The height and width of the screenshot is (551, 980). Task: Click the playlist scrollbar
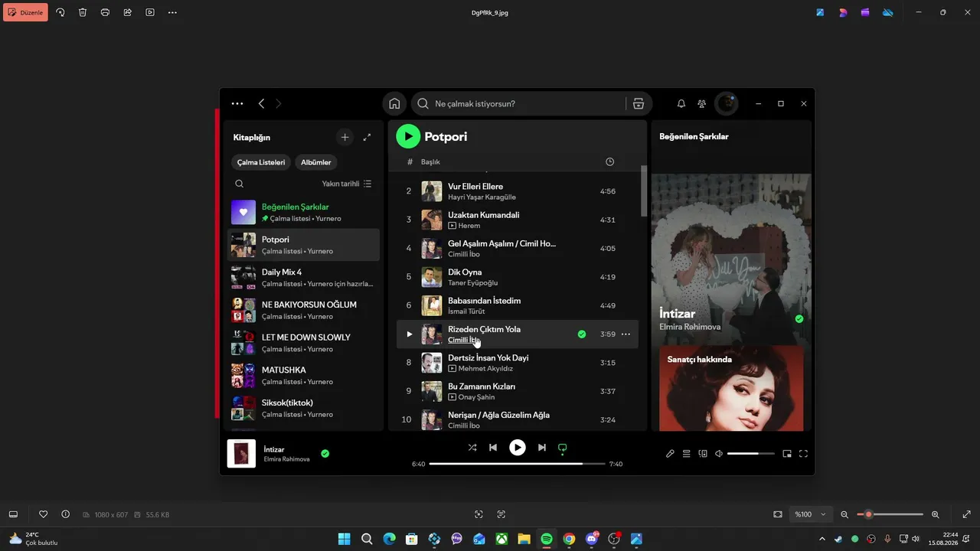(x=644, y=191)
